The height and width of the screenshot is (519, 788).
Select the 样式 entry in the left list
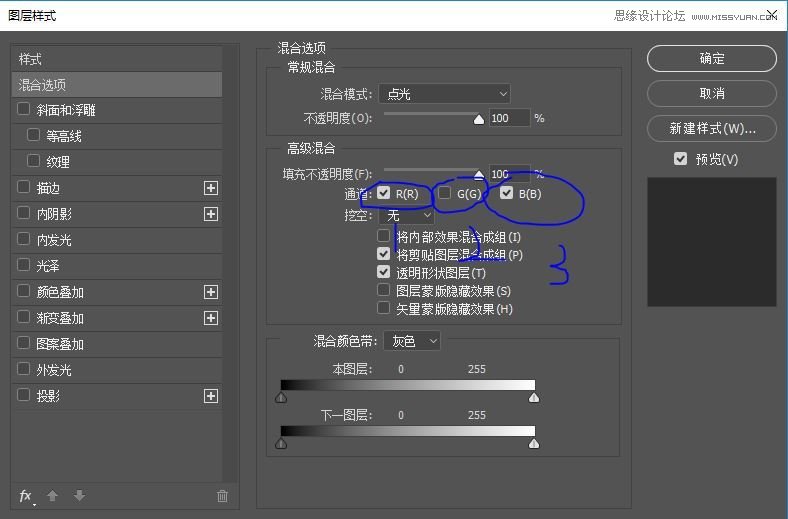pyautogui.click(x=117, y=59)
